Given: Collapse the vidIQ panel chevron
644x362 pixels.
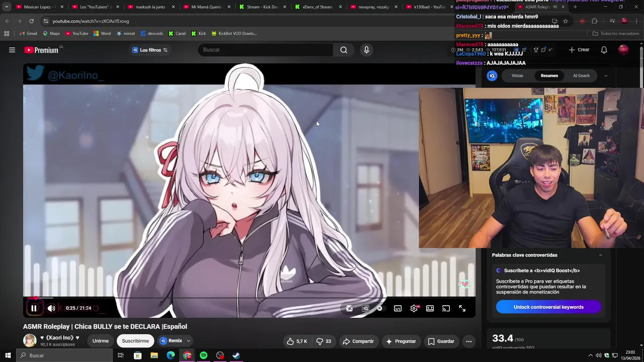Looking at the screenshot, I should pos(606,76).
